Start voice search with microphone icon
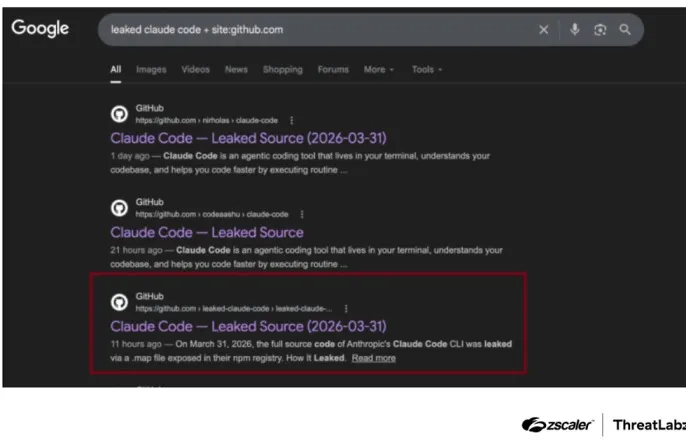Image resolution: width=686 pixels, height=440 pixels. pyautogui.click(x=575, y=29)
